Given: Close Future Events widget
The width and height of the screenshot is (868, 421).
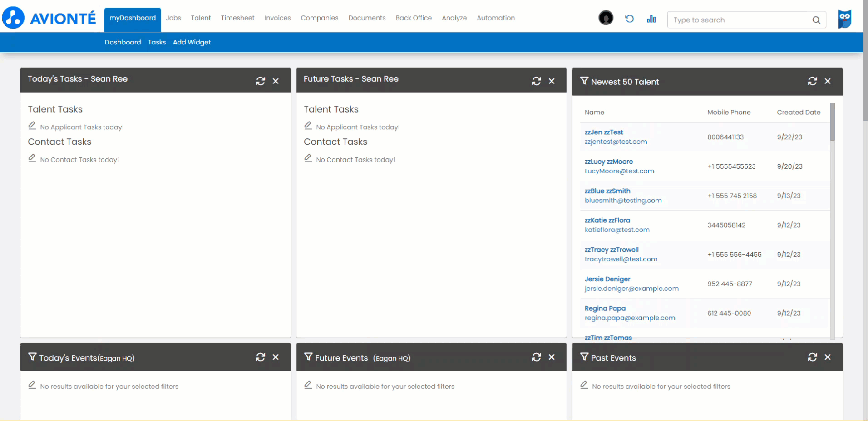Looking at the screenshot, I should (552, 357).
